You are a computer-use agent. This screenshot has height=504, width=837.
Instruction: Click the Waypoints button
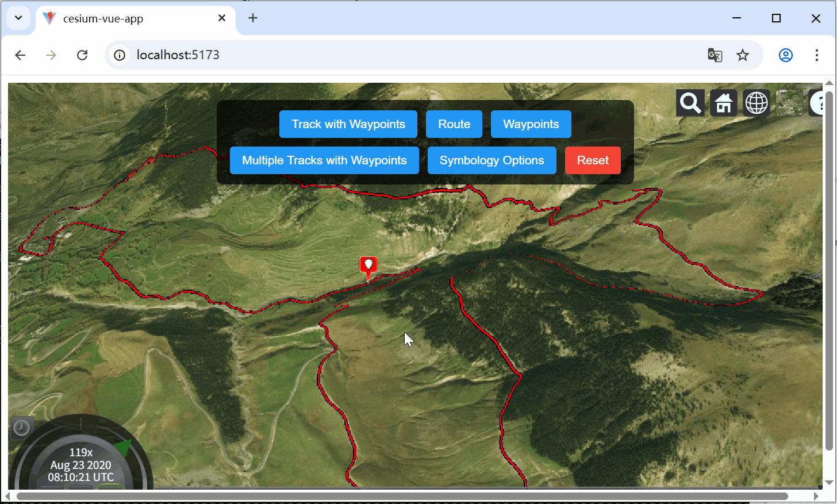[531, 124]
